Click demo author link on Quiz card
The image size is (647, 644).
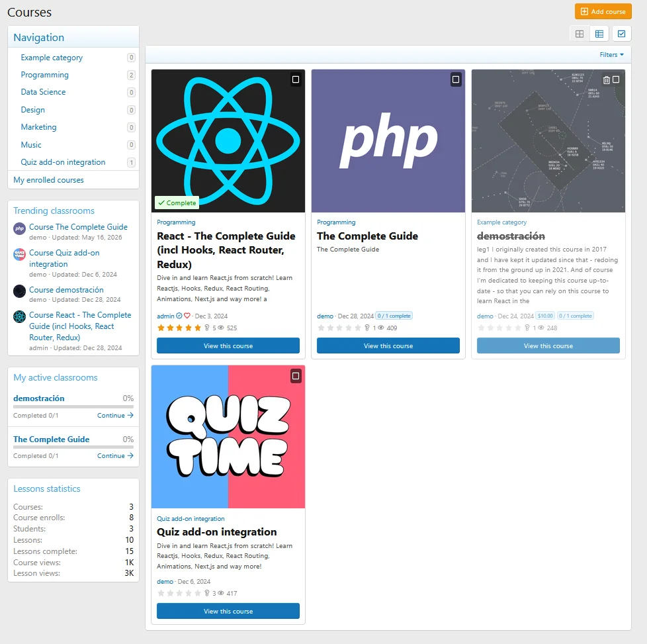tap(165, 581)
